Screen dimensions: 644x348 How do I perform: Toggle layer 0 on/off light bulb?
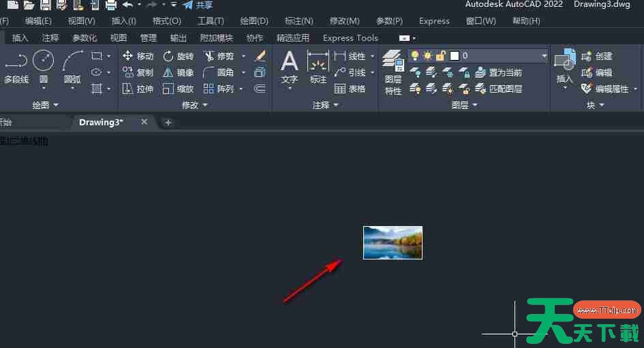pyautogui.click(x=415, y=55)
